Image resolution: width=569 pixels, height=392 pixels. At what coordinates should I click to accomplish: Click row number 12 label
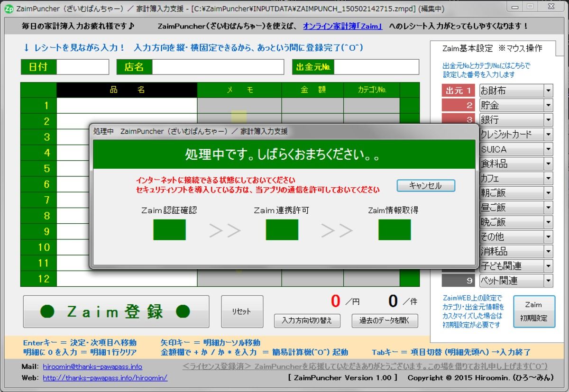tap(38, 279)
